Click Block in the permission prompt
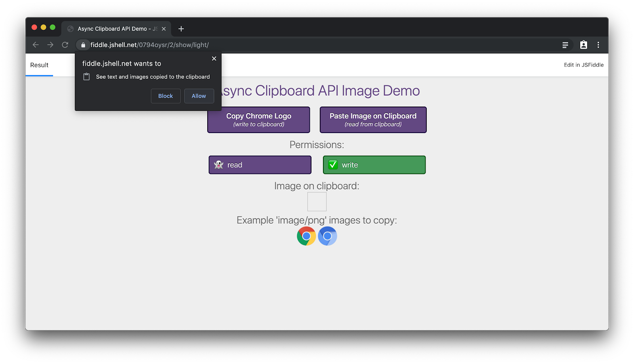The width and height of the screenshot is (634, 364). coord(166,96)
